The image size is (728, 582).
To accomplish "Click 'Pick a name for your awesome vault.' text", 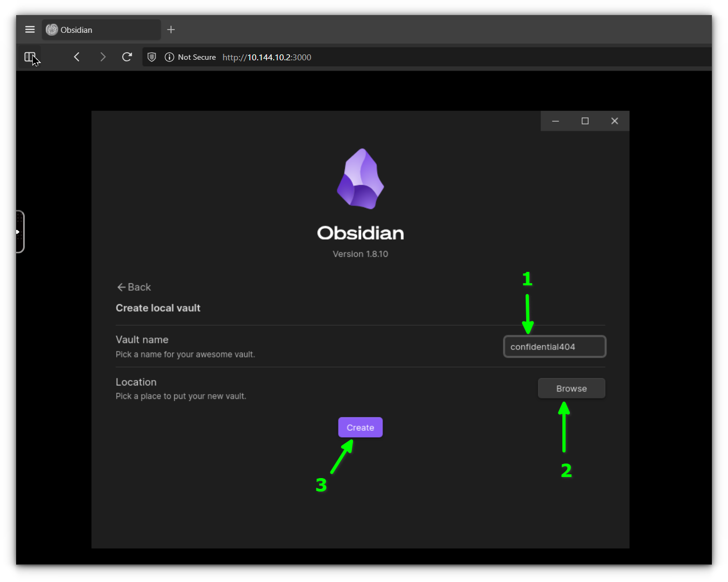I will [185, 354].
